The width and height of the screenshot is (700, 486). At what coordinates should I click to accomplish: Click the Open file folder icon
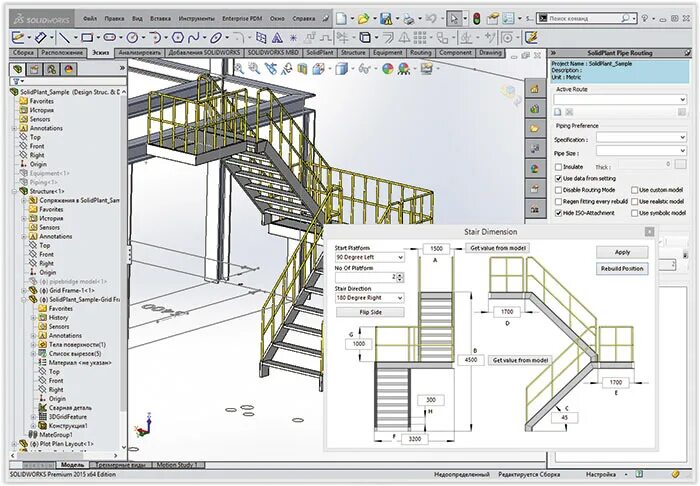point(364,18)
